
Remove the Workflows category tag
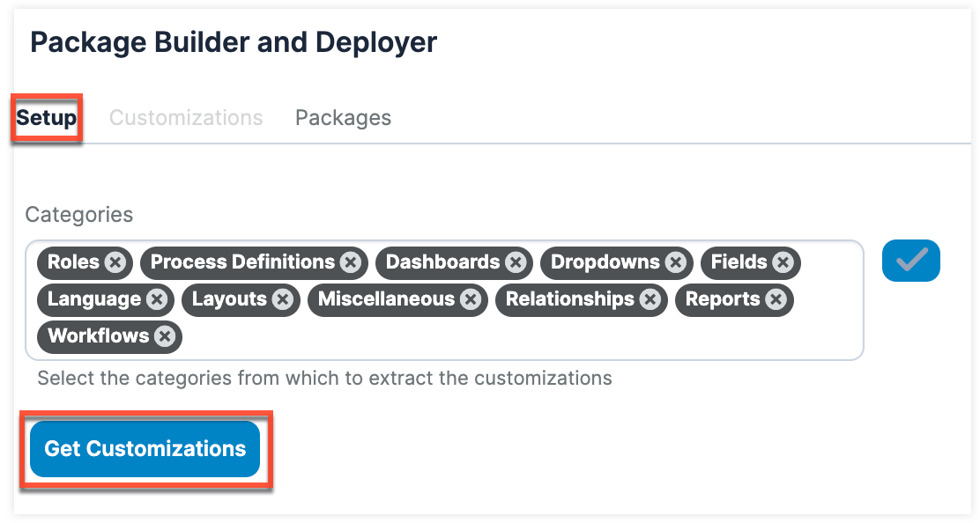pyautogui.click(x=164, y=336)
